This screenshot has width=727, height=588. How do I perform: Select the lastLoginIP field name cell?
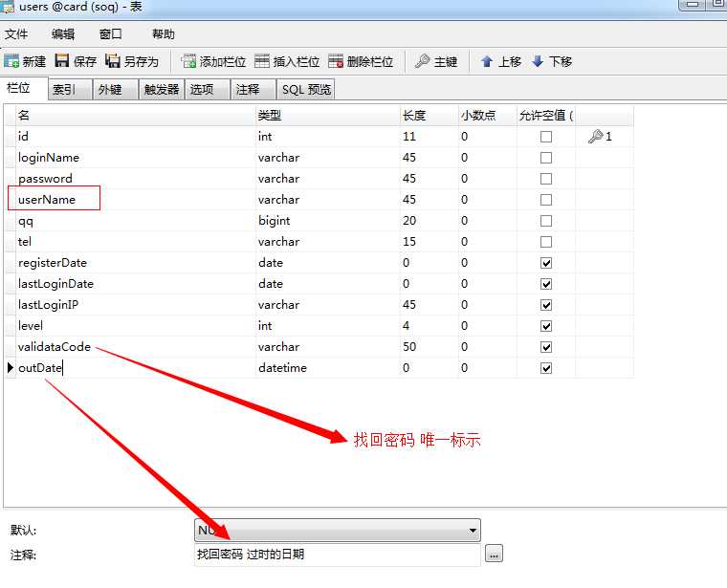pos(136,305)
